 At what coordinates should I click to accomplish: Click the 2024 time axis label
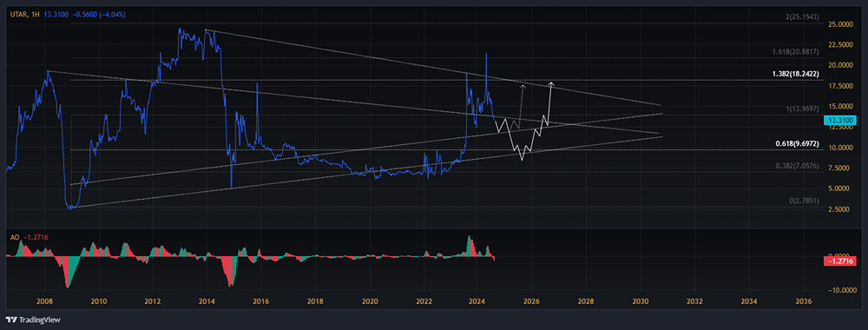(477, 301)
